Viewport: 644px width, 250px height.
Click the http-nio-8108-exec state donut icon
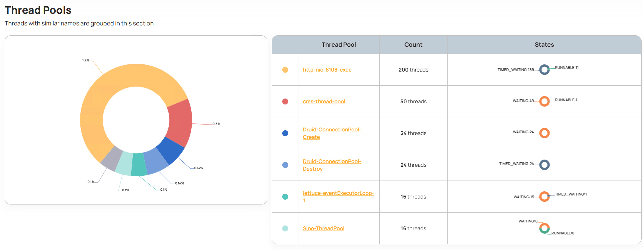544,70
